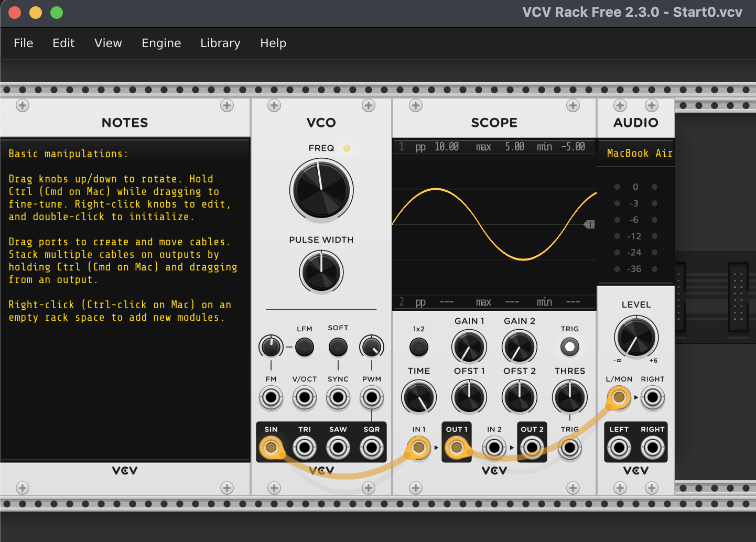
Task: Click the TRI output port on VCO
Action: (x=305, y=448)
